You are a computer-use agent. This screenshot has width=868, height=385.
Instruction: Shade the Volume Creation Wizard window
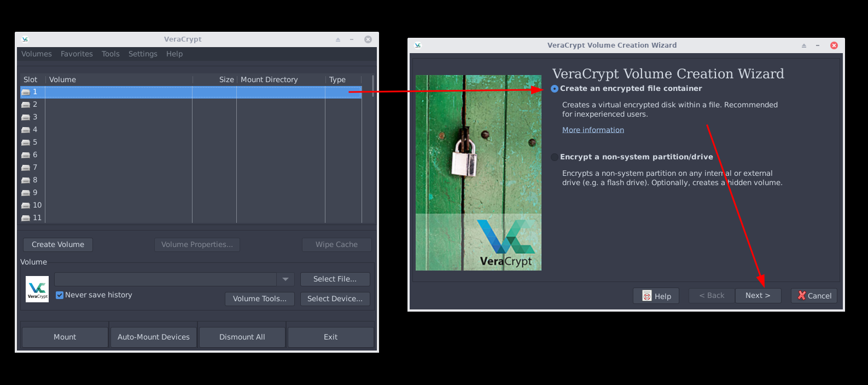(804, 45)
